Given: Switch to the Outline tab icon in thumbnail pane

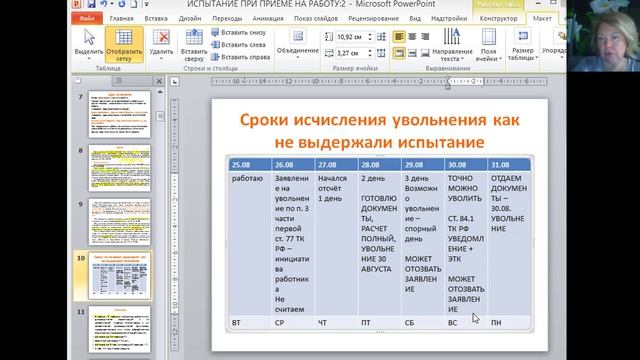Looking at the screenshot, I should [118, 81].
